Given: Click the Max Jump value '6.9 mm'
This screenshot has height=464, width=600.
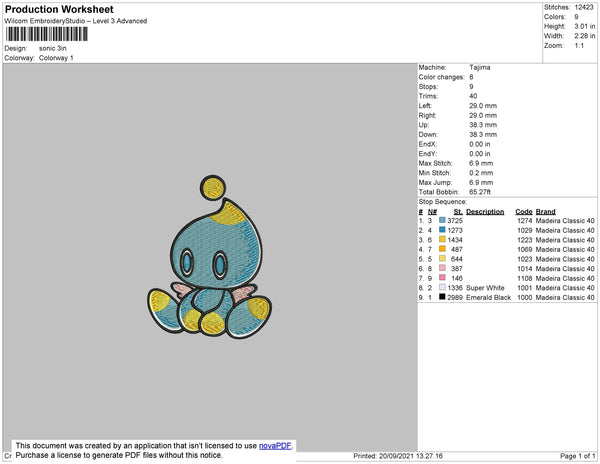Looking at the screenshot, I should pyautogui.click(x=481, y=182).
